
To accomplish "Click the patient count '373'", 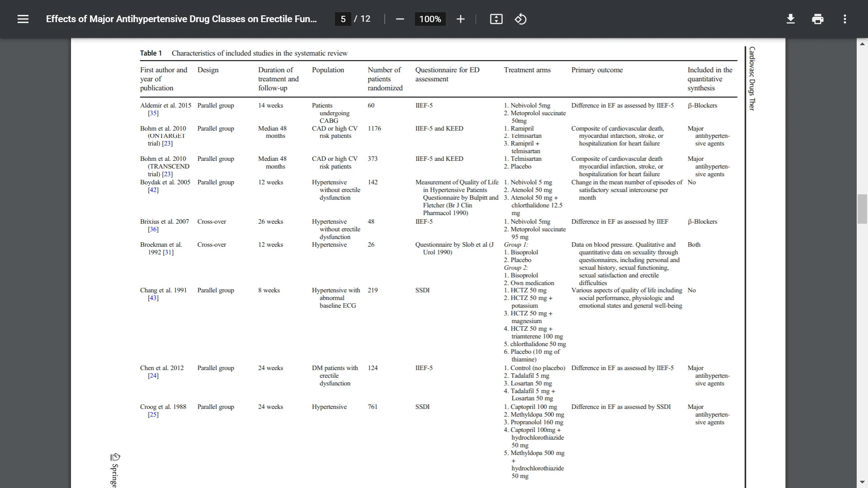I will [x=372, y=159].
